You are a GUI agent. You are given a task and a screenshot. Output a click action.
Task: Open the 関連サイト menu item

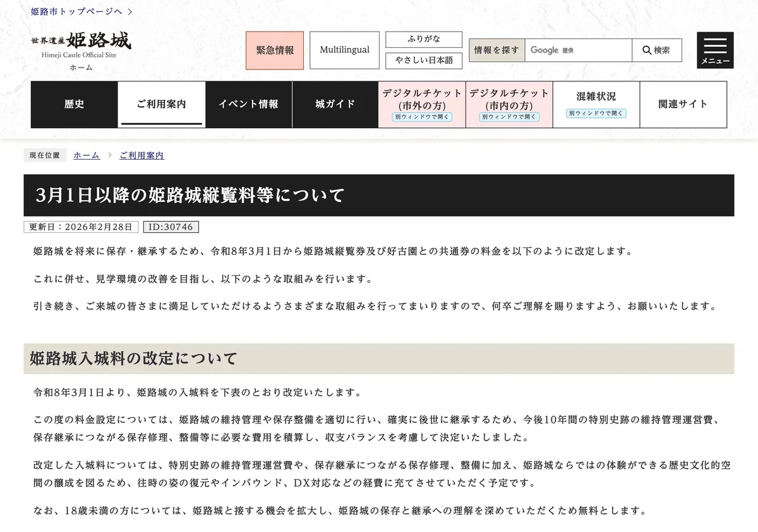pos(683,104)
